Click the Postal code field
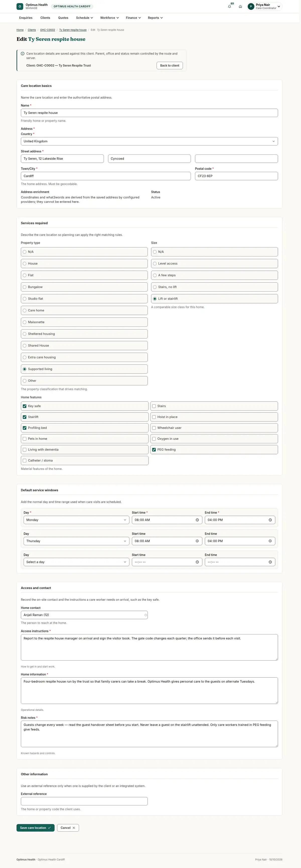Viewport: 301px width, 868px height. [236, 176]
